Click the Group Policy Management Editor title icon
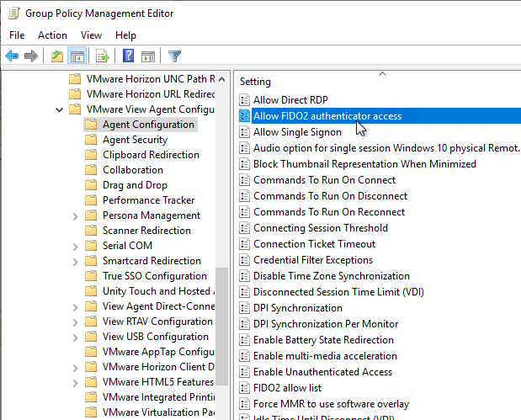 click(13, 13)
